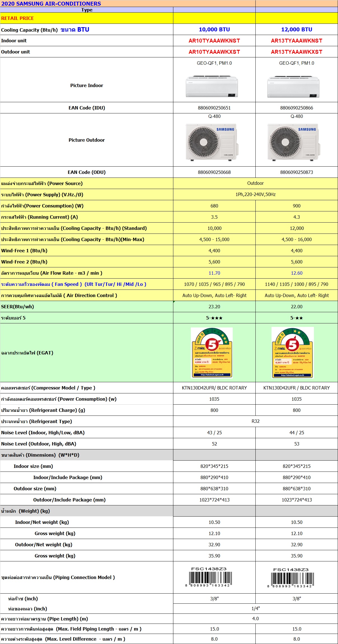This screenshot has width=338, height=644.
Task: Select the 'SEER(Btu/wh)' row label
Action: 17,307
